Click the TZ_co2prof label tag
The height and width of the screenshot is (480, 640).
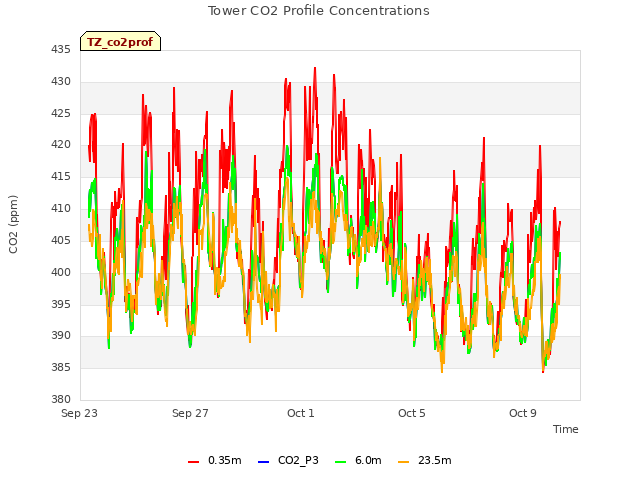coord(120,41)
